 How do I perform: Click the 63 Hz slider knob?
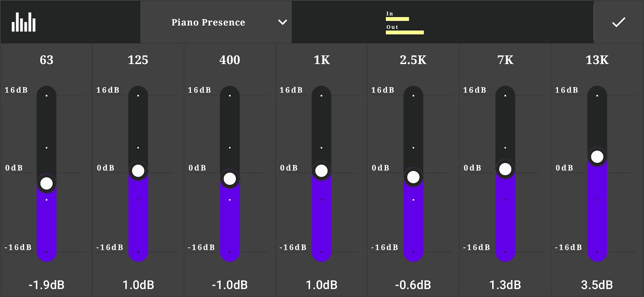click(46, 183)
